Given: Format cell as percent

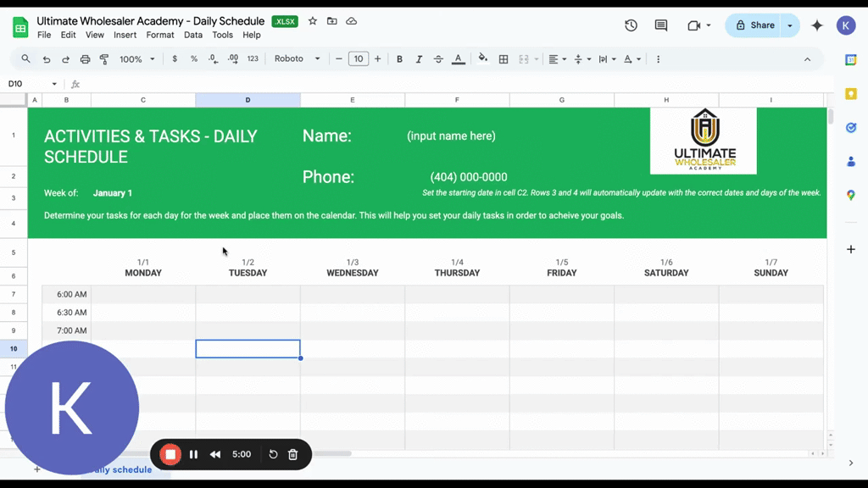Looking at the screenshot, I should click(x=194, y=58).
